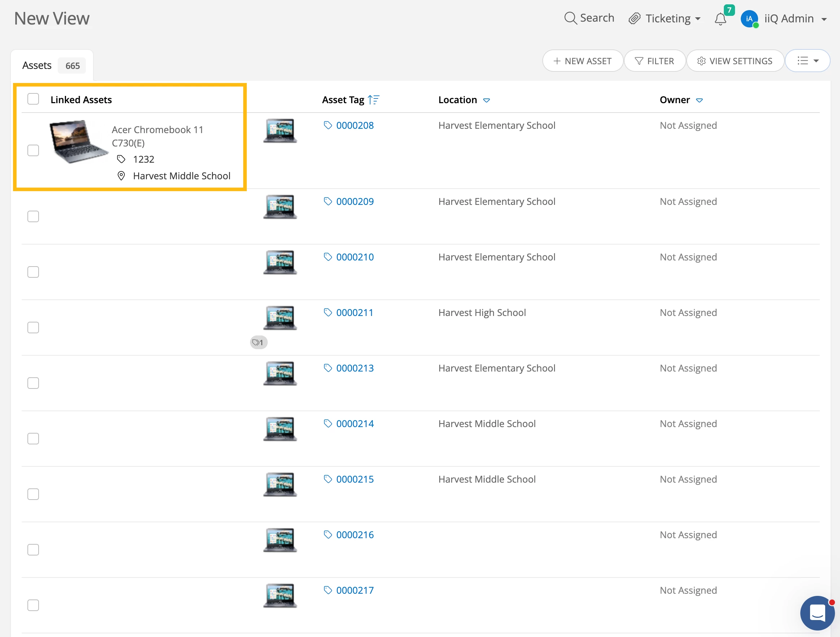Screen dimensions: 840x637
Task: Click the linked tag count badge showing 1
Action: [259, 342]
